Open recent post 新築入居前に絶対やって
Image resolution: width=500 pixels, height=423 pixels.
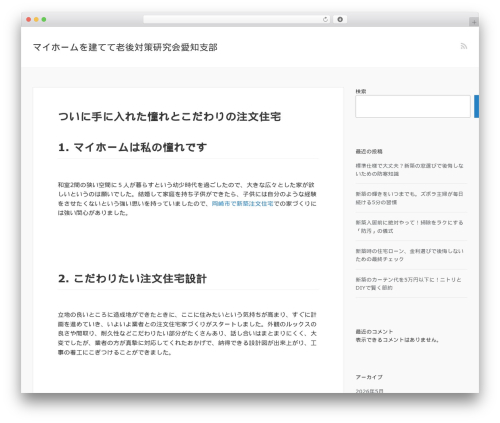(409, 227)
